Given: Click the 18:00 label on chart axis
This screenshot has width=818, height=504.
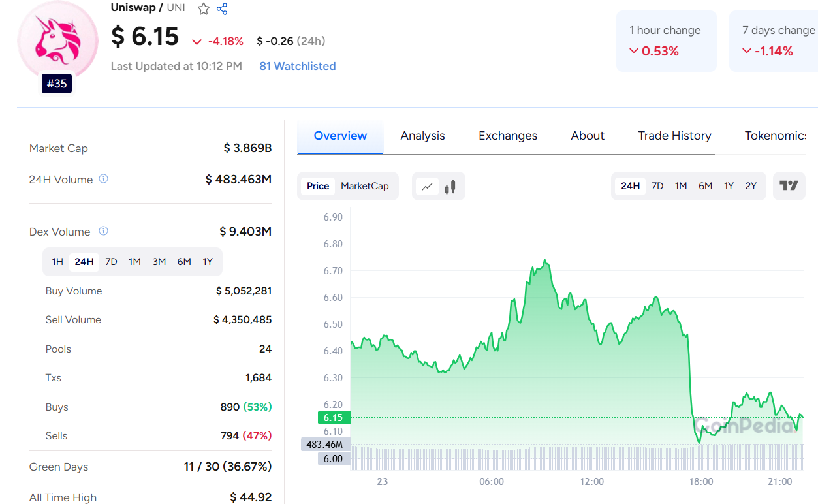Looking at the screenshot, I should point(700,481).
